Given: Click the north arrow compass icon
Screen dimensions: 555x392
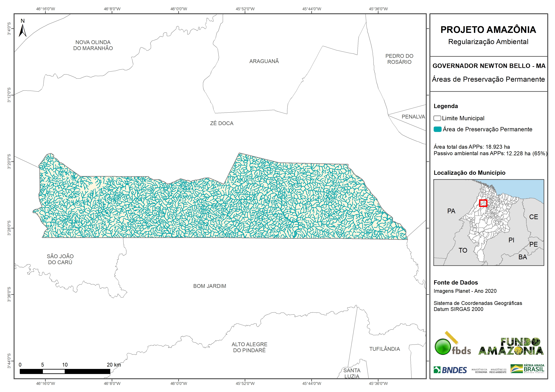Looking at the screenshot, I should pos(22,30).
